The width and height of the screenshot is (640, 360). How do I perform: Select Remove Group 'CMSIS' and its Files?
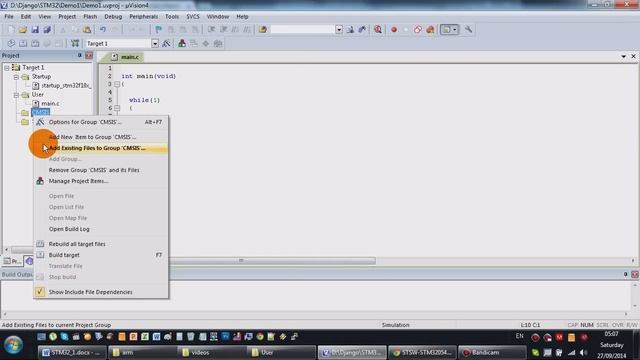pos(101,170)
